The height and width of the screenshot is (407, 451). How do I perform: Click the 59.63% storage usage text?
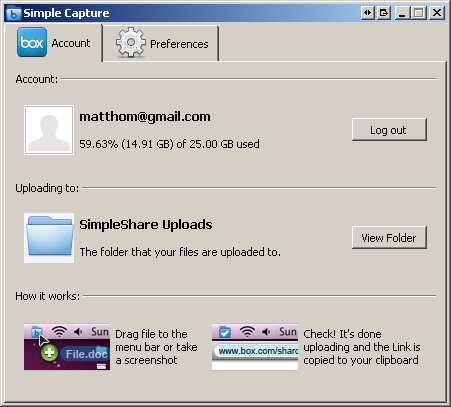pyautogui.click(x=169, y=144)
